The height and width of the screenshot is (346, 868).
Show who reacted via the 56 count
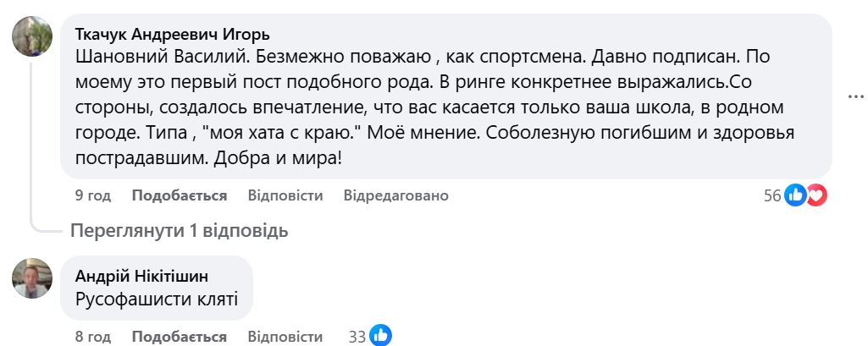(772, 195)
